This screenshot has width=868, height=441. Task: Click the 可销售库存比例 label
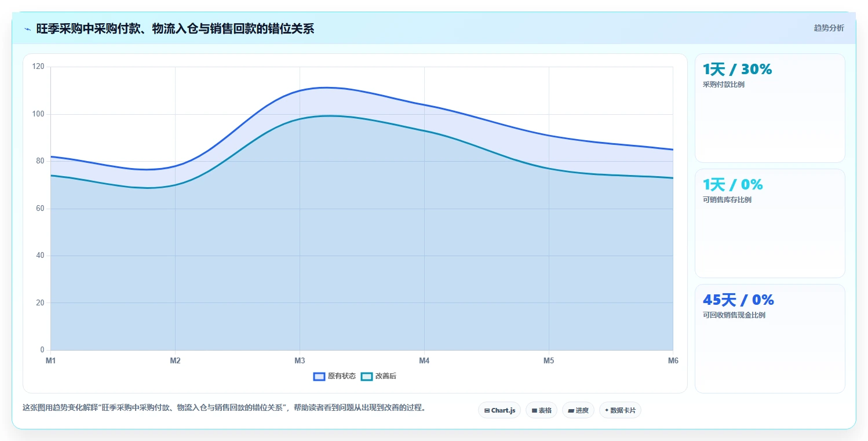pyautogui.click(x=727, y=200)
